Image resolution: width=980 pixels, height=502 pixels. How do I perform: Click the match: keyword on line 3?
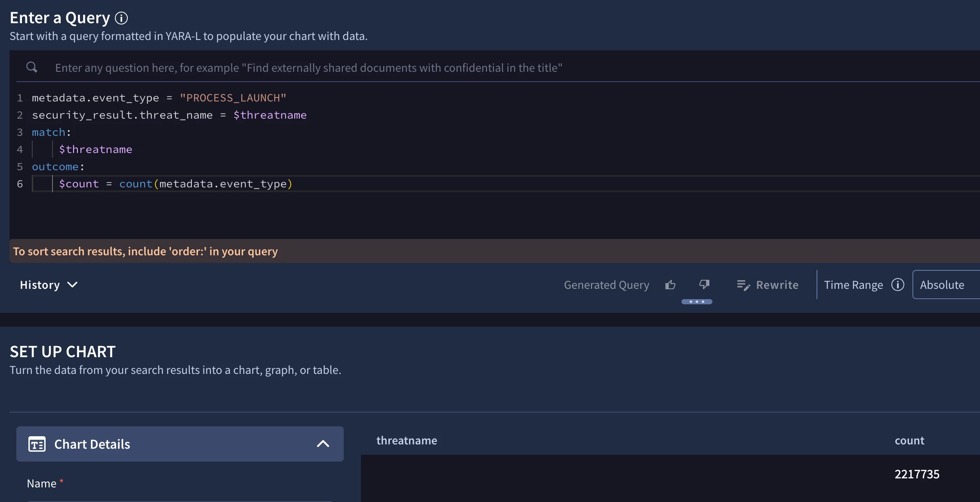(51, 132)
